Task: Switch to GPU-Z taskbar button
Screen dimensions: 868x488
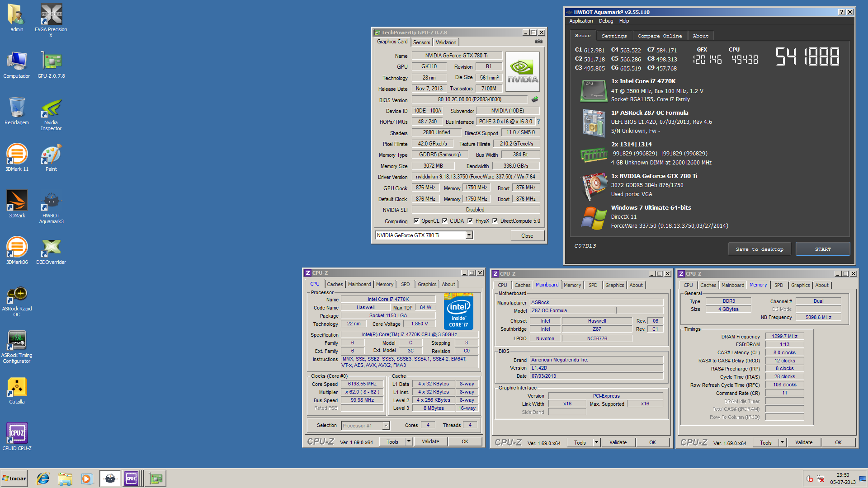Action: click(156, 479)
